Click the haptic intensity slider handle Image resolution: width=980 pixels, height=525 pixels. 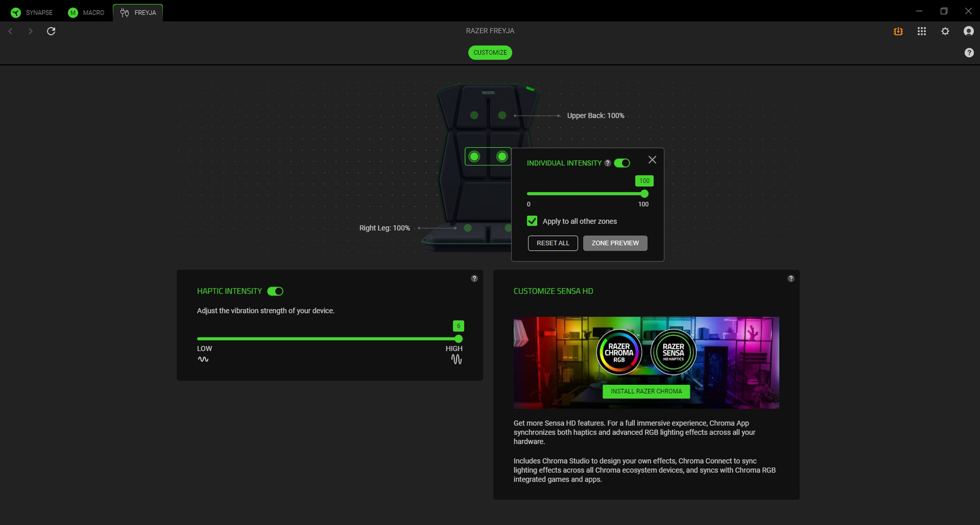coord(459,339)
